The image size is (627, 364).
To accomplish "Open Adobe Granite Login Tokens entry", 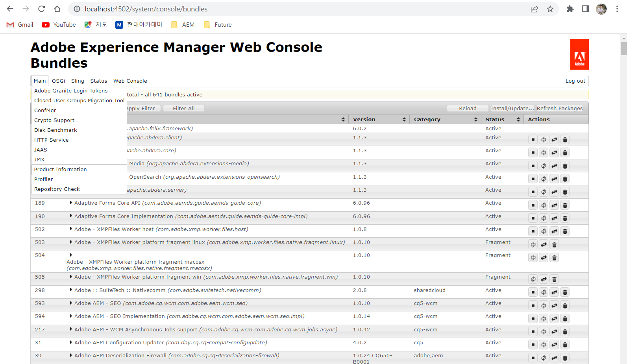I will point(79,91).
